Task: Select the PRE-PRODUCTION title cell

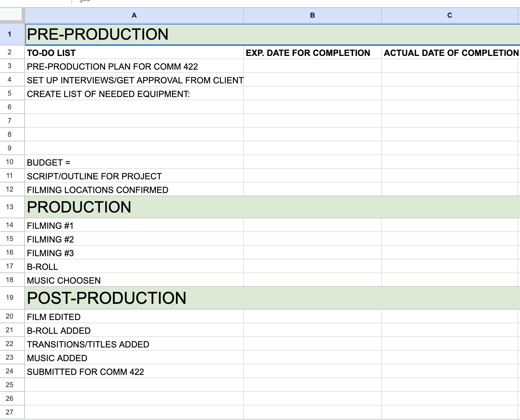Action: [98, 35]
